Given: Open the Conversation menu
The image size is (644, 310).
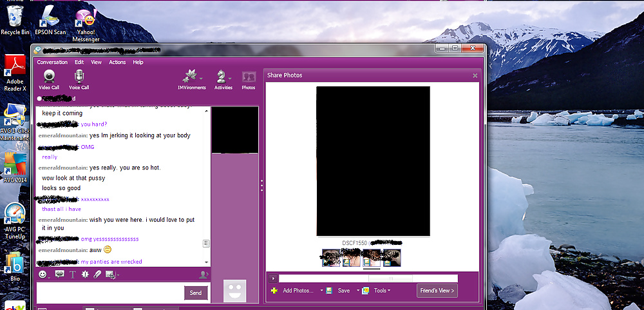Looking at the screenshot, I should point(52,63).
